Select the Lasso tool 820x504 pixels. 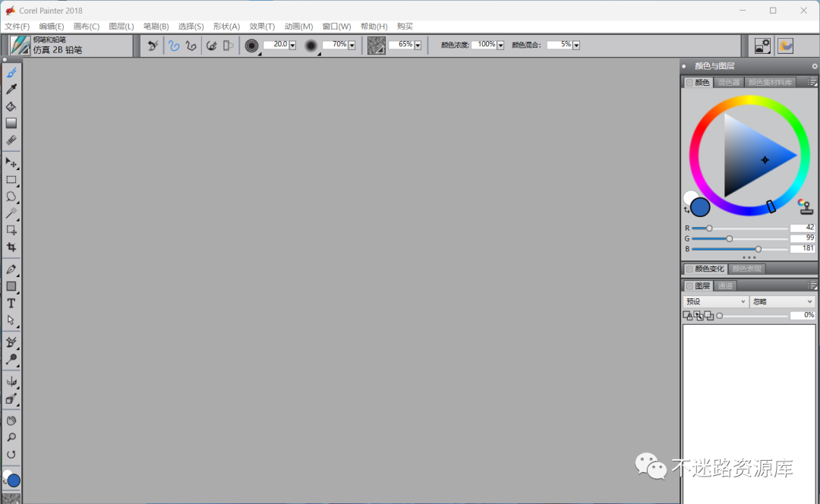pos(11,197)
